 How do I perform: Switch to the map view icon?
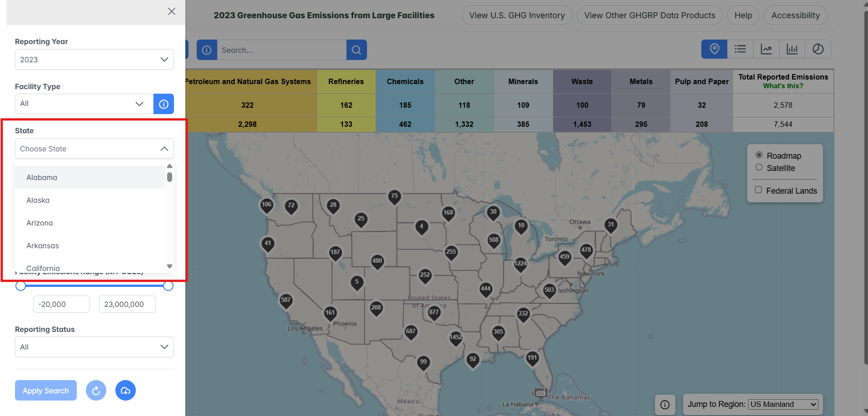click(x=714, y=49)
